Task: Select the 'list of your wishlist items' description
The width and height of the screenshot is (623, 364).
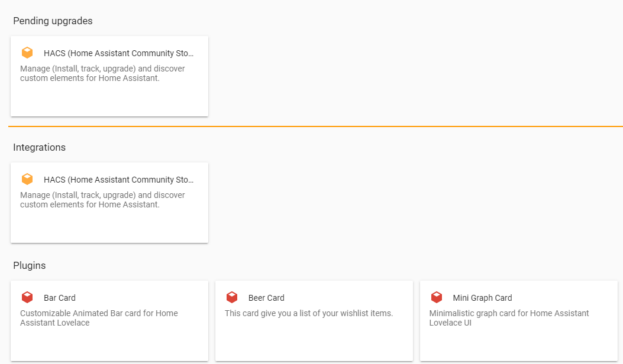Action: click(x=309, y=313)
